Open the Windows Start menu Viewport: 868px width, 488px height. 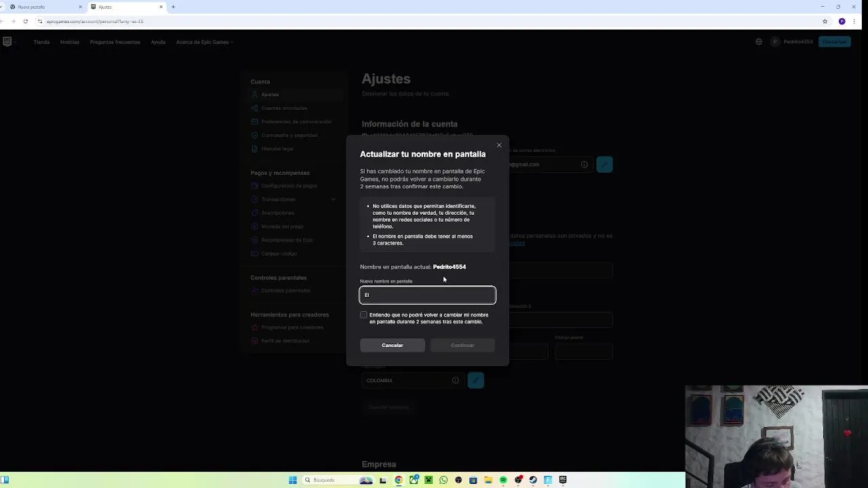click(x=293, y=480)
